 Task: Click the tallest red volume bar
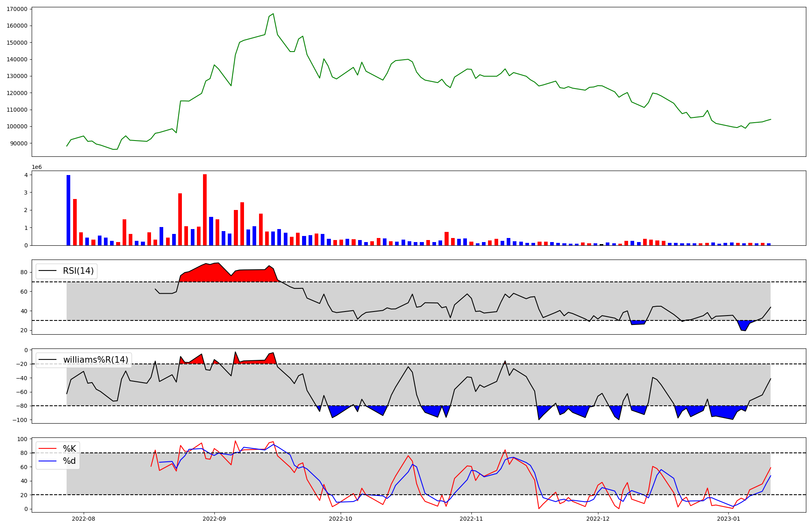click(205, 209)
